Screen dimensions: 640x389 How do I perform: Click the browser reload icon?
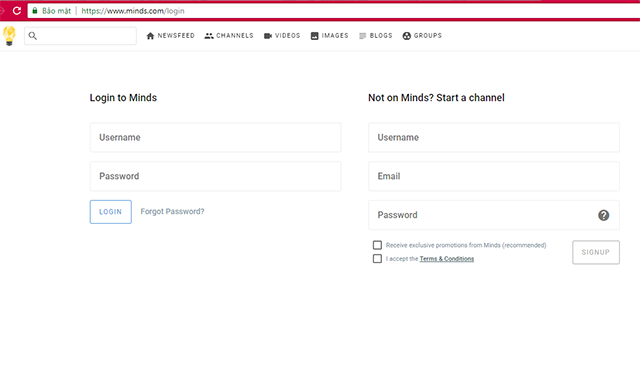point(17,11)
